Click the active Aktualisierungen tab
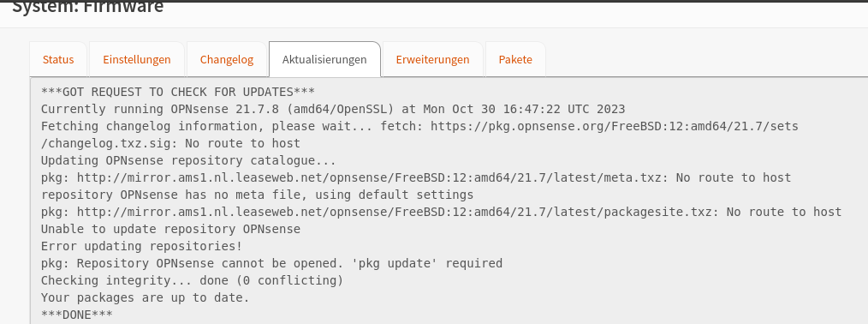Screen dimensions: 868x324 324,60
